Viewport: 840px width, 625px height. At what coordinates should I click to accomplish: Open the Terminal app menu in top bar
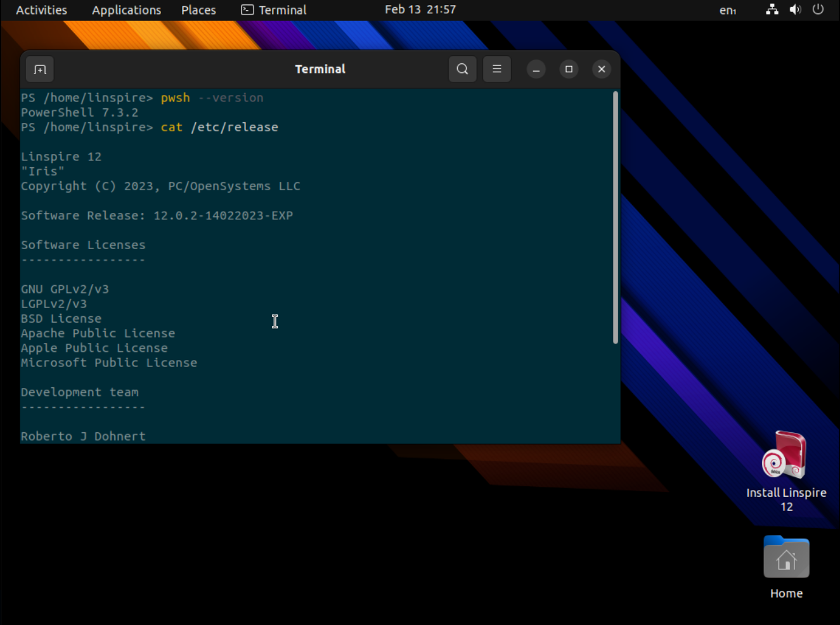273,10
